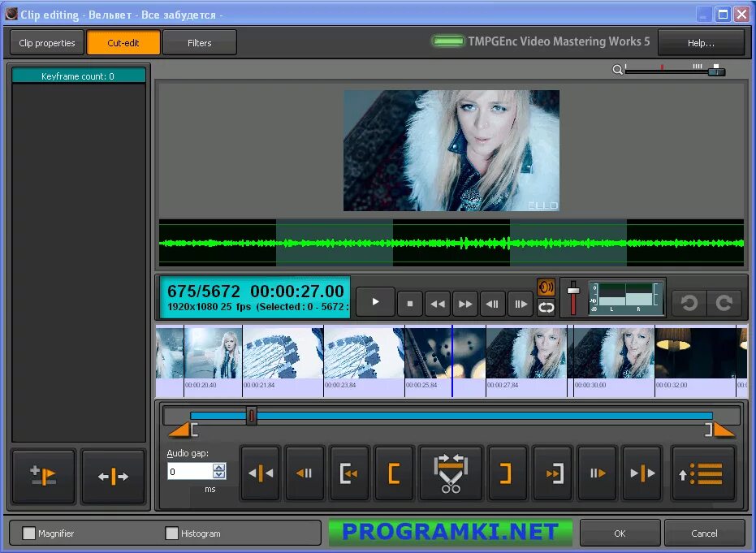Move to selection start point
Screen dimensions: 756x553
(349, 473)
